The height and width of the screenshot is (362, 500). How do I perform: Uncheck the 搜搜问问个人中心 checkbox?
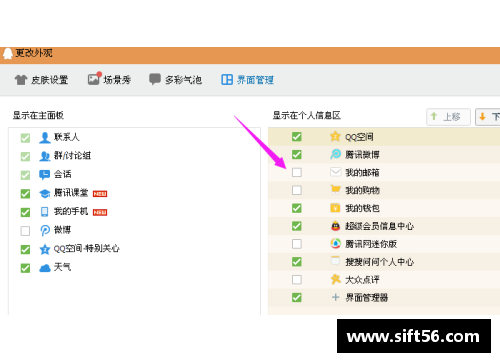point(297,262)
